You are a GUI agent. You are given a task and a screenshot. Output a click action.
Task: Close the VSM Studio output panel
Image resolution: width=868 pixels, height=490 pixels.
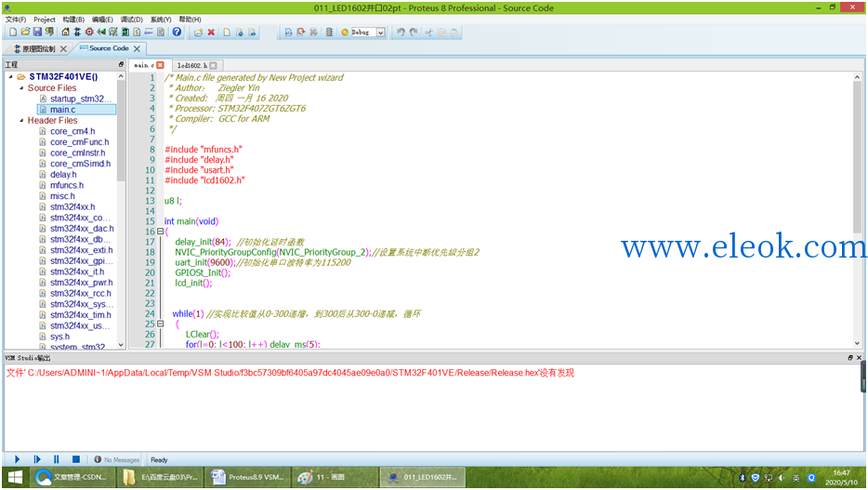[x=859, y=358]
